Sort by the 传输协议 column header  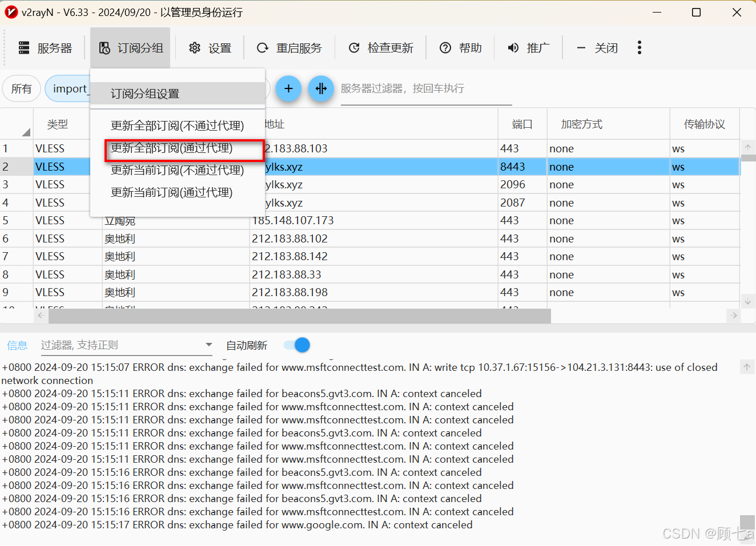click(705, 124)
